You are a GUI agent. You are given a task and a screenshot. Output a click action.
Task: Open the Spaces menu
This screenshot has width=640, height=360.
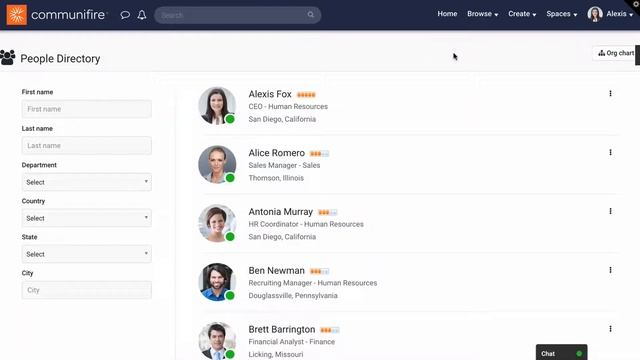[562, 14]
